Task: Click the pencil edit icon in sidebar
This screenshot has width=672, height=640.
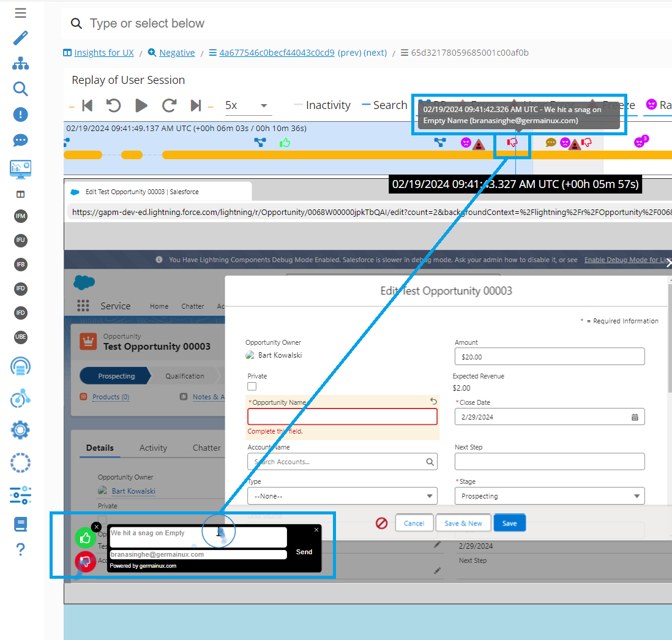Action: click(x=20, y=38)
